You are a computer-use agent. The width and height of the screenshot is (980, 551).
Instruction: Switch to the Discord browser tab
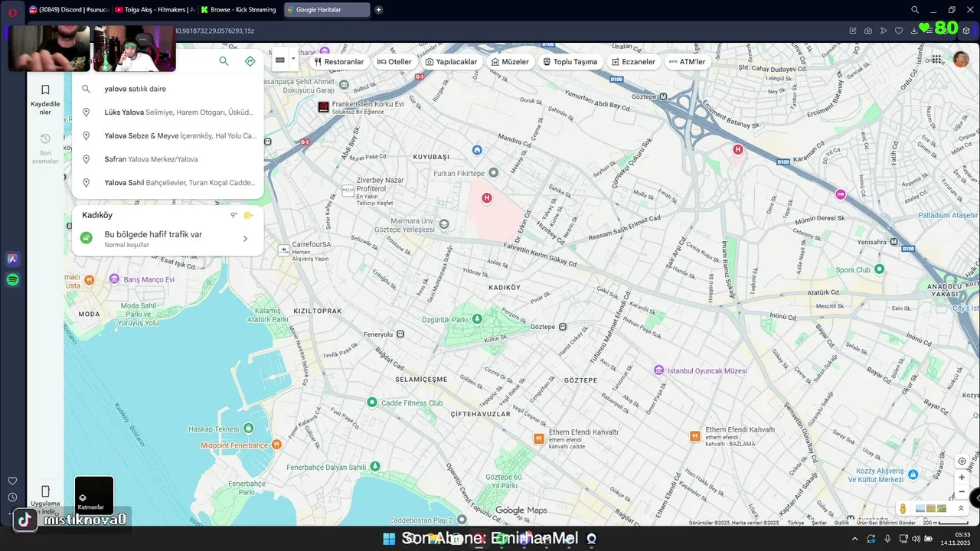click(x=69, y=10)
